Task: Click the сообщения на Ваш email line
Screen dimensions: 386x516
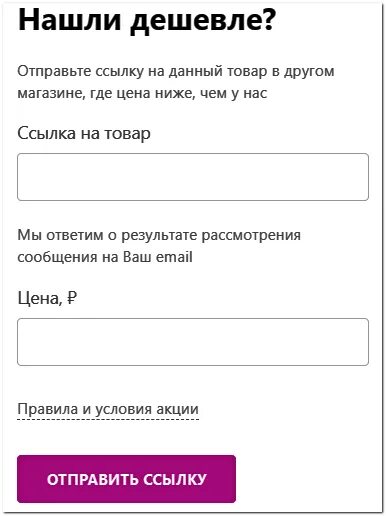Action: 105,257
